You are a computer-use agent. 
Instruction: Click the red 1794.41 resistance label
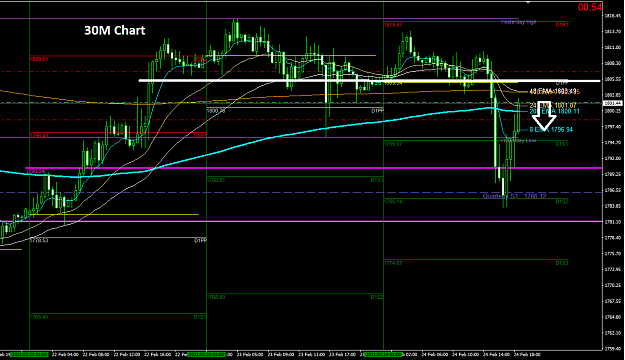click(x=39, y=136)
